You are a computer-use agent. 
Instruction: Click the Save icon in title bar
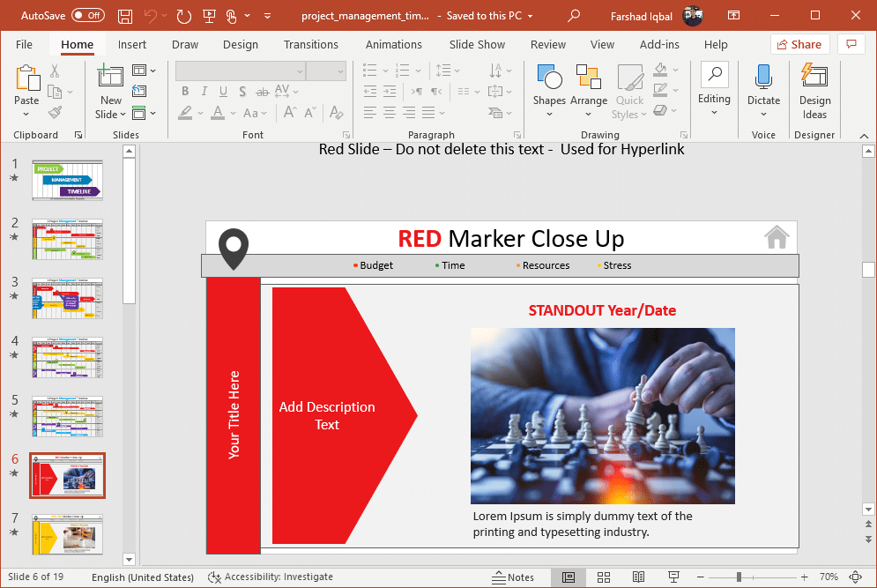click(x=125, y=16)
